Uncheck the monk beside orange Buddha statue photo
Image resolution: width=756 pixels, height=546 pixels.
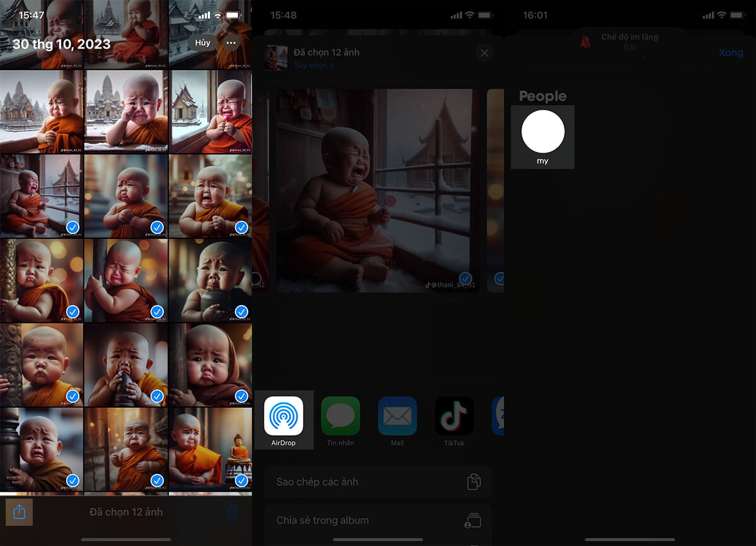[241, 480]
